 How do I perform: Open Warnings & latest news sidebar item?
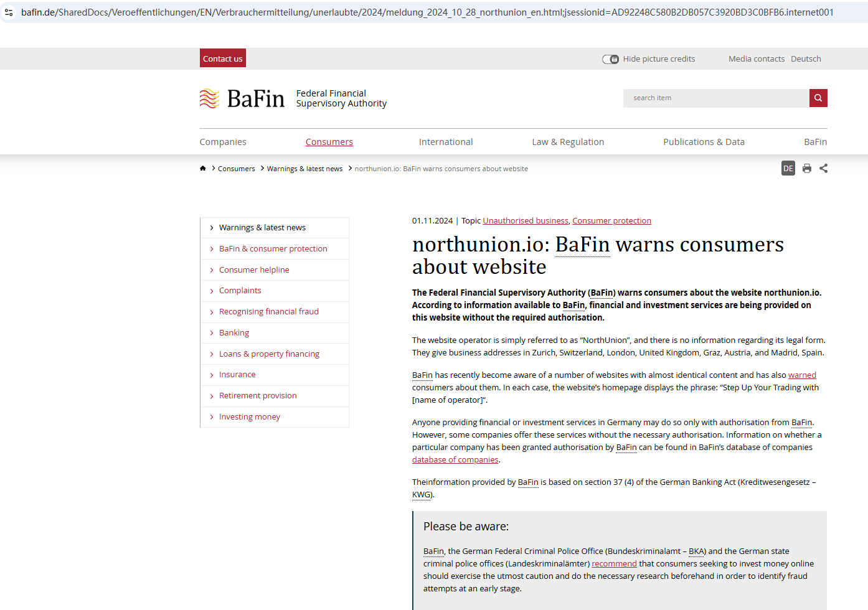tap(262, 228)
